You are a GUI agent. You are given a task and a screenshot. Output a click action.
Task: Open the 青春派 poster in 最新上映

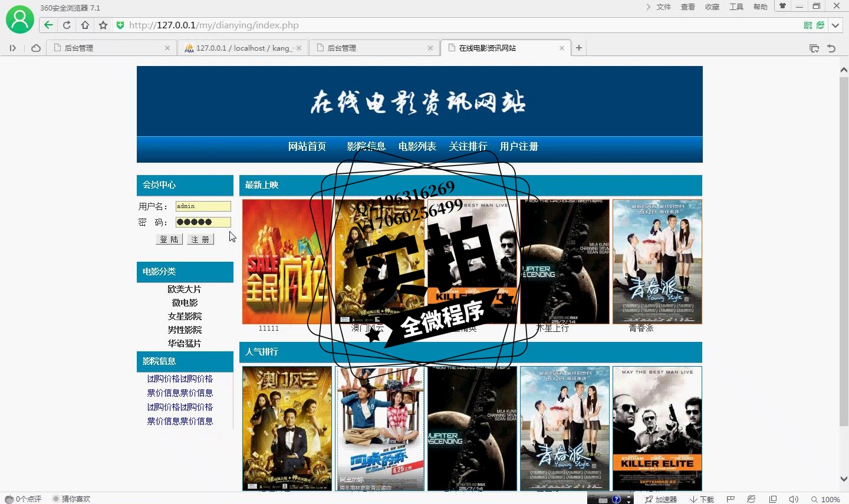click(657, 262)
